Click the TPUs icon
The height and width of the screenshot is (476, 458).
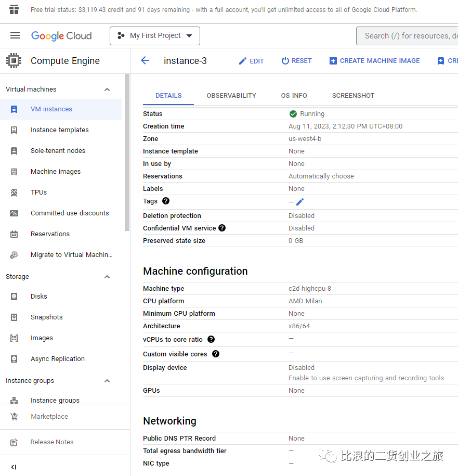click(14, 192)
